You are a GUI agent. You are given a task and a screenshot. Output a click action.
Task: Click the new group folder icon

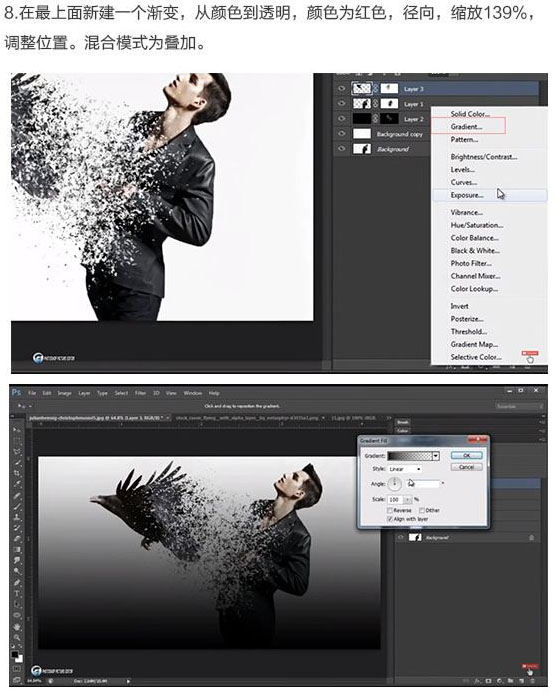pyautogui.click(x=510, y=681)
